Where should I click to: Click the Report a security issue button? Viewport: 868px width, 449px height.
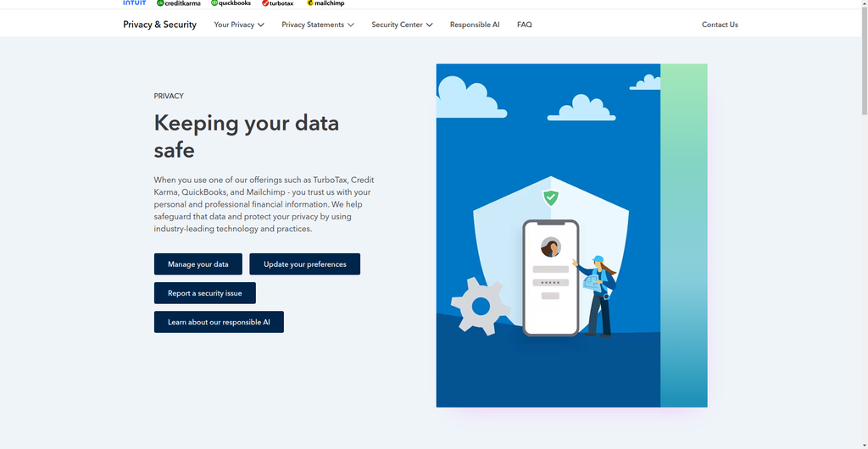pyautogui.click(x=205, y=293)
